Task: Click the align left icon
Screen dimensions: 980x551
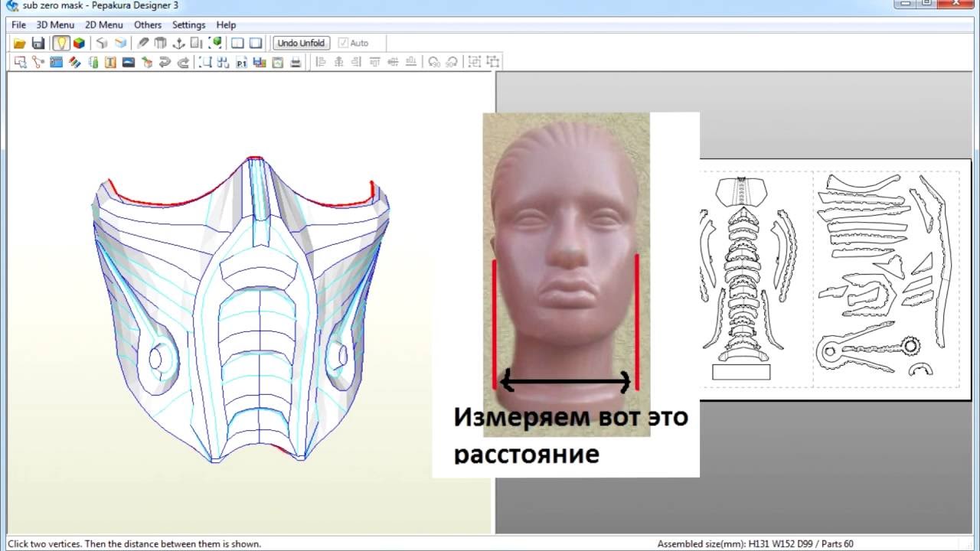Action: (x=320, y=62)
